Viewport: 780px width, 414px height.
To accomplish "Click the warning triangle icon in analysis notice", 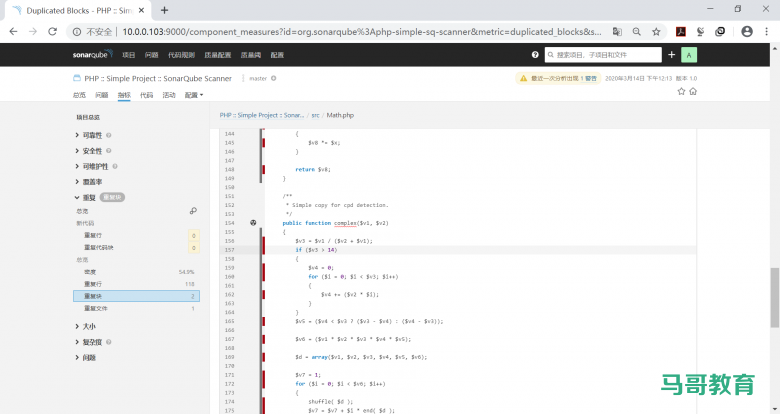I will (523, 78).
